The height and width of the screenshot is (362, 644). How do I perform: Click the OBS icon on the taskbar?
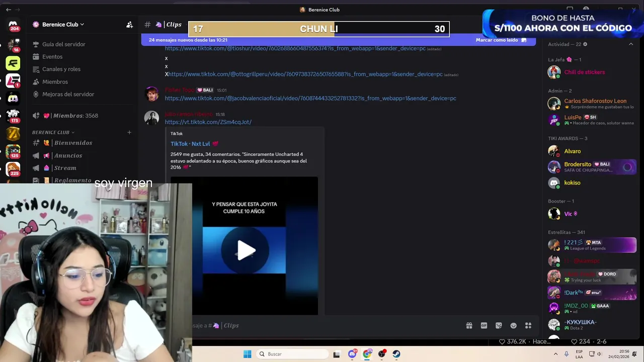pos(382,354)
